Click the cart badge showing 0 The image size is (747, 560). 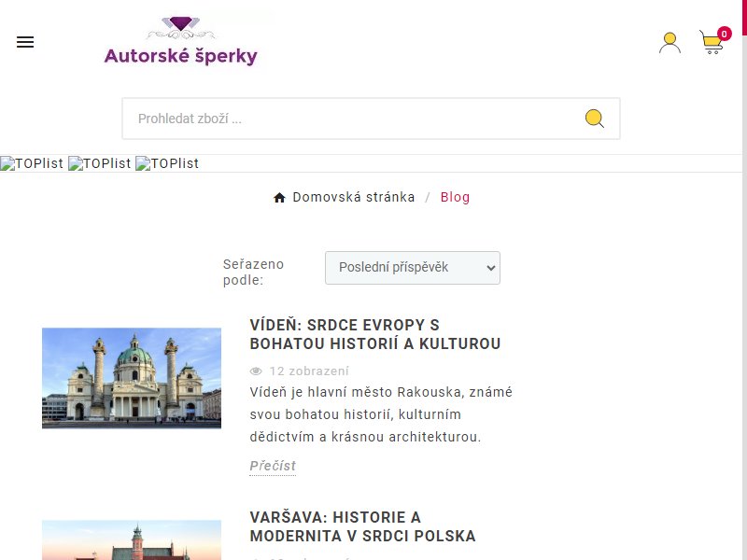tap(725, 34)
